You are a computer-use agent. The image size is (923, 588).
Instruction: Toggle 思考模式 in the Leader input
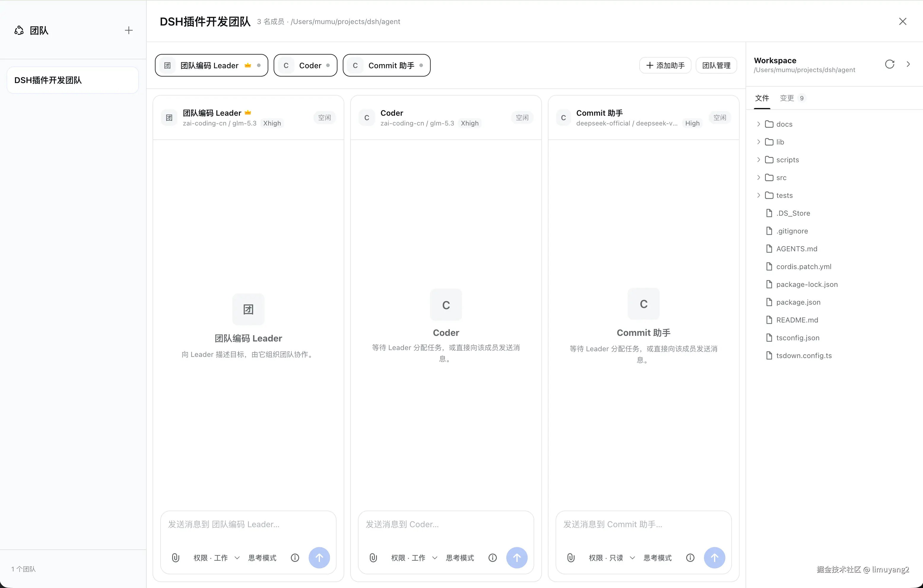(262, 558)
